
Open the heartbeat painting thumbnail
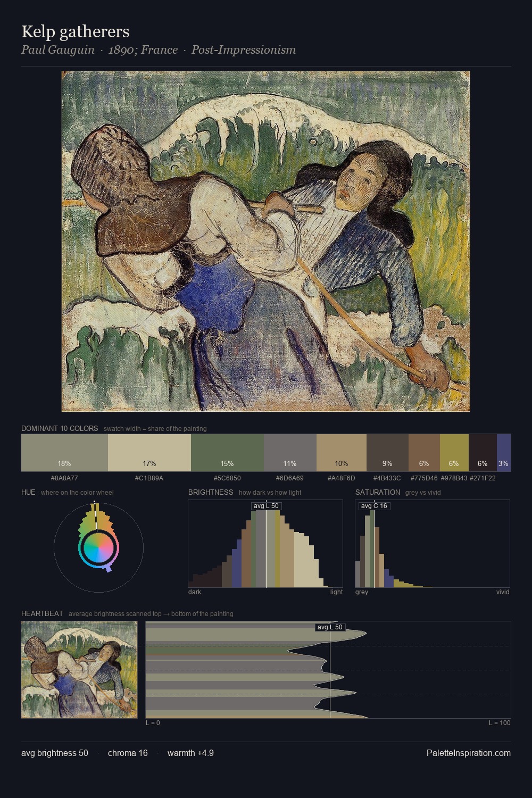pyautogui.click(x=79, y=670)
